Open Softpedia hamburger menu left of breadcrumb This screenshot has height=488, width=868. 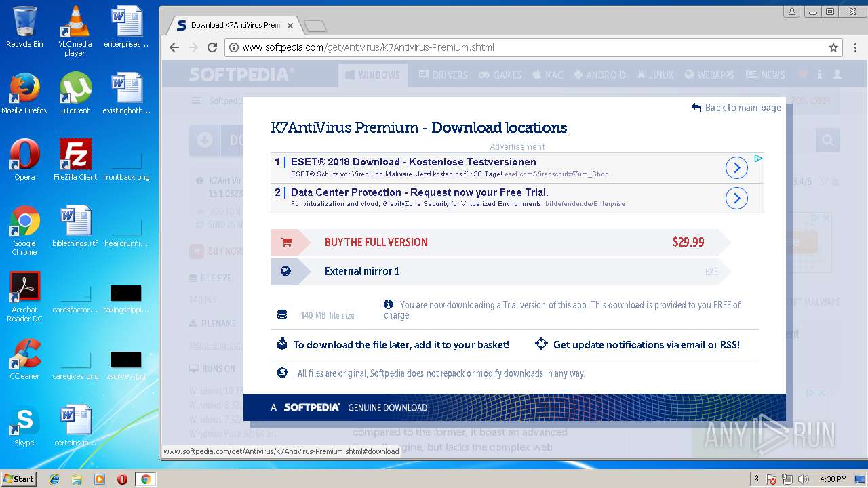pyautogui.click(x=196, y=101)
